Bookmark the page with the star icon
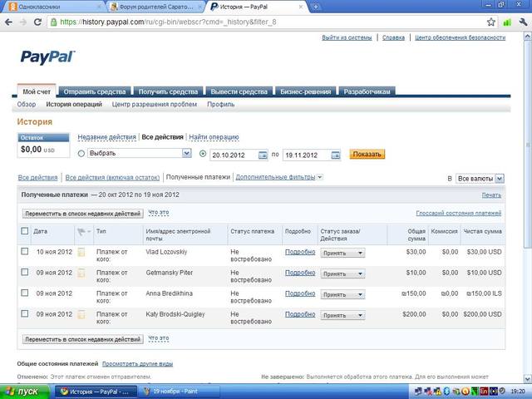532x399 pixels. [x=490, y=22]
